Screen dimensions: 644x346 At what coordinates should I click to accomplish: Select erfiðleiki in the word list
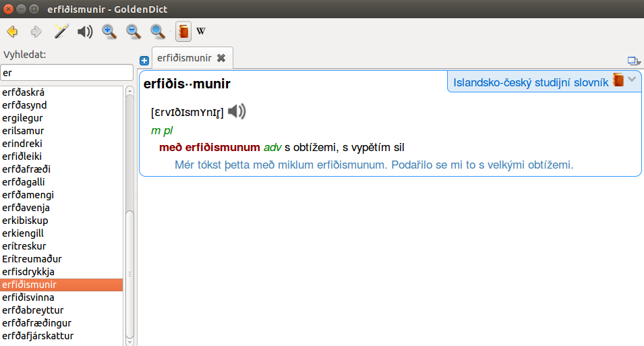tap(61, 156)
